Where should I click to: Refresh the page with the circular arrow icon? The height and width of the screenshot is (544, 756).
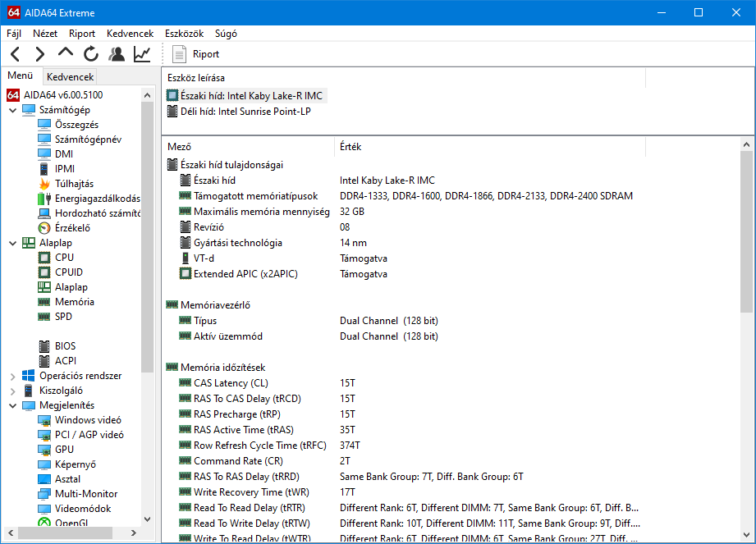point(90,54)
